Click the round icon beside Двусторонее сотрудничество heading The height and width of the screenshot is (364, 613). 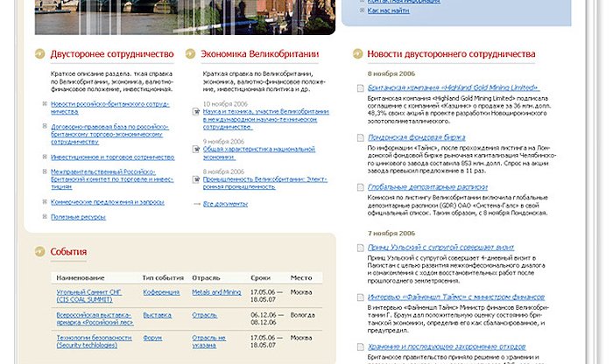coord(40,53)
